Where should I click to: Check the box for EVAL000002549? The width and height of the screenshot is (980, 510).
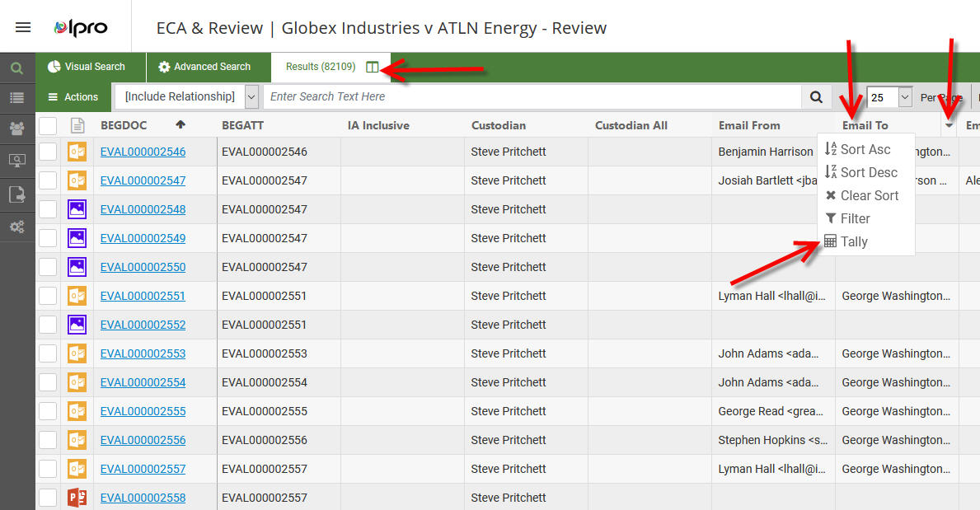click(48, 238)
